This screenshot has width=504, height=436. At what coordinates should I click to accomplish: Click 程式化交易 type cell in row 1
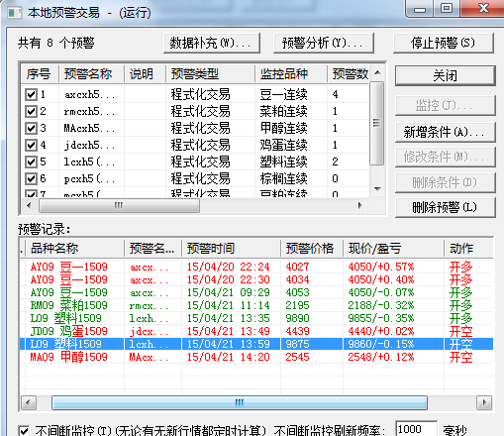(200, 95)
